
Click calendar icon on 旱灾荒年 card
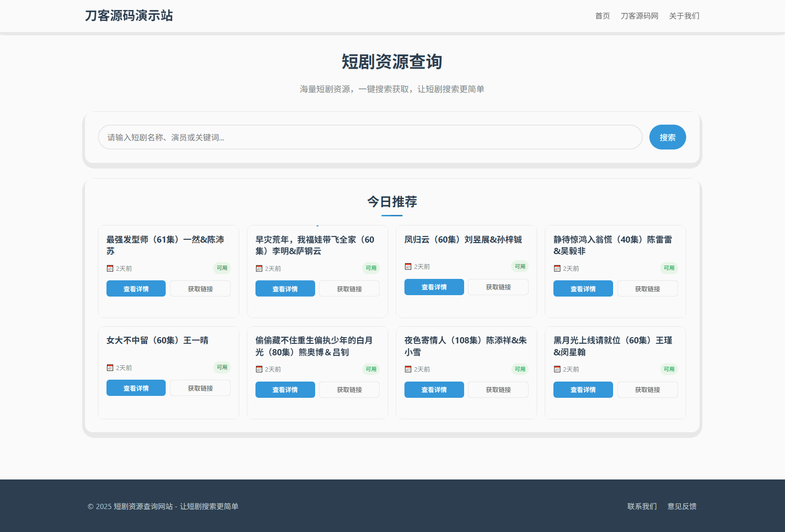click(259, 268)
